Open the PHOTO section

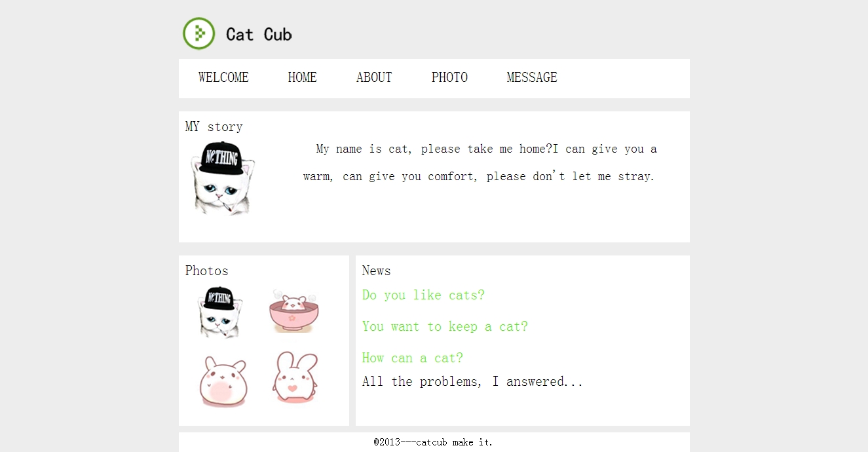(x=449, y=77)
